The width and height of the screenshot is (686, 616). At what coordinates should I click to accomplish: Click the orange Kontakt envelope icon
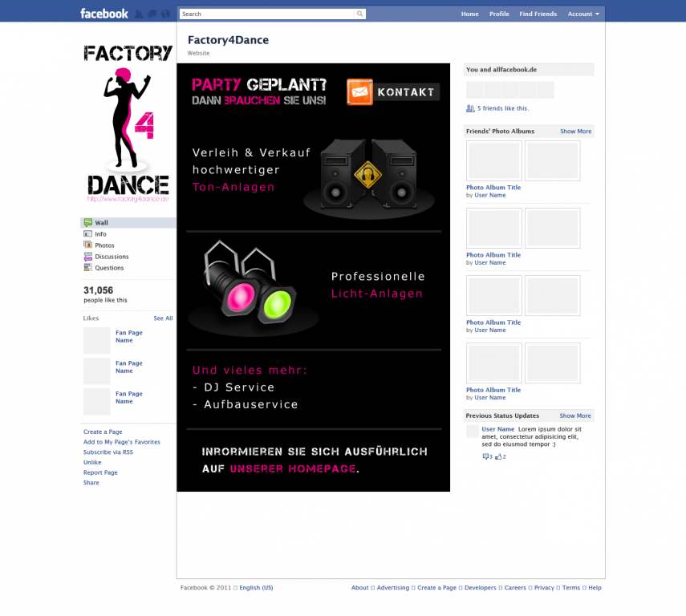[359, 92]
